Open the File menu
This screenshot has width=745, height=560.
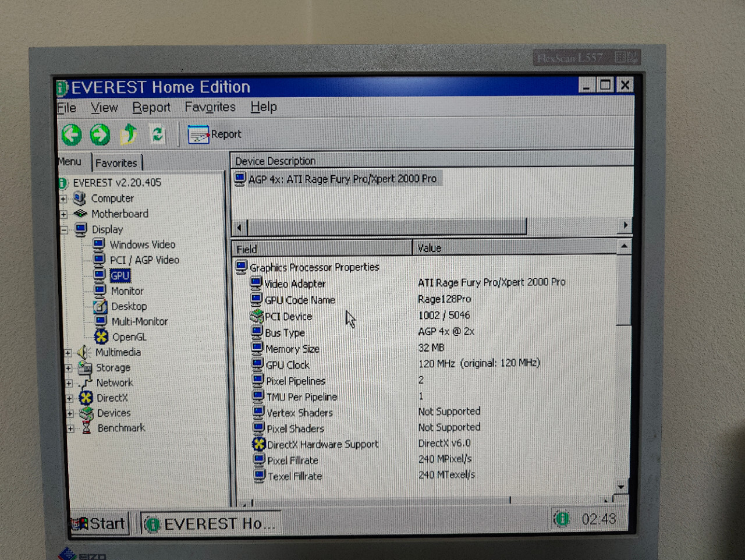pos(66,108)
